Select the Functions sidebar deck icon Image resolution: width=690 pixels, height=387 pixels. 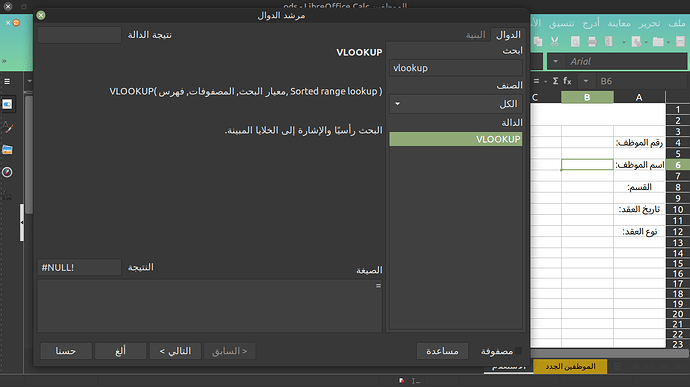click(7, 195)
